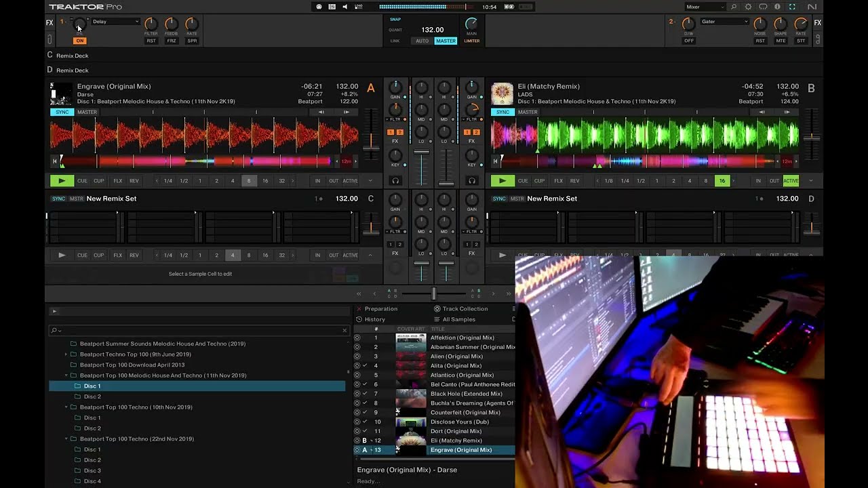Disable SYNC on Deck A

62,112
